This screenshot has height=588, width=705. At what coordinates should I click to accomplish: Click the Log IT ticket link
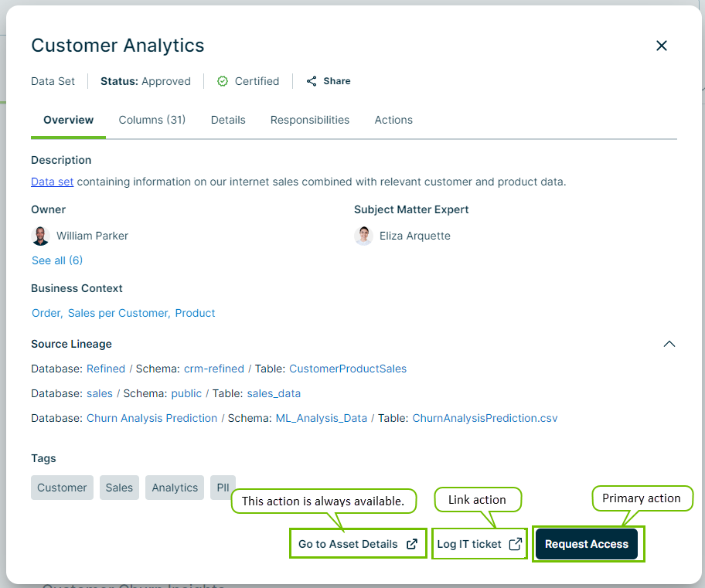coord(479,544)
